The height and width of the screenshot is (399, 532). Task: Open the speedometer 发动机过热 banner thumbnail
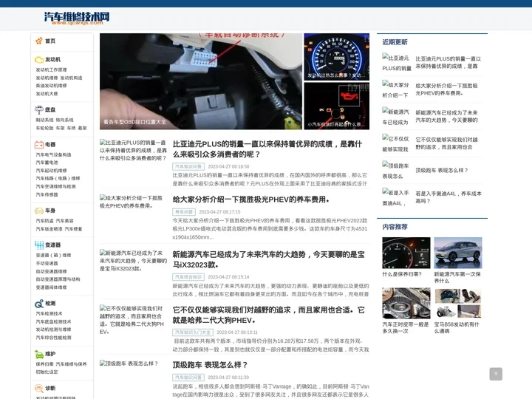(337, 57)
